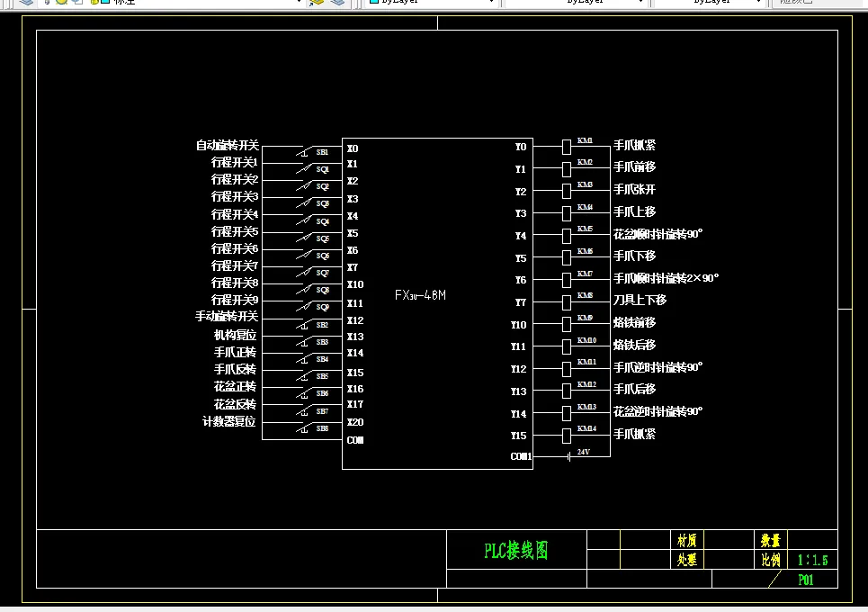
Task: Select the 行程开关7 label
Action: click(235, 265)
